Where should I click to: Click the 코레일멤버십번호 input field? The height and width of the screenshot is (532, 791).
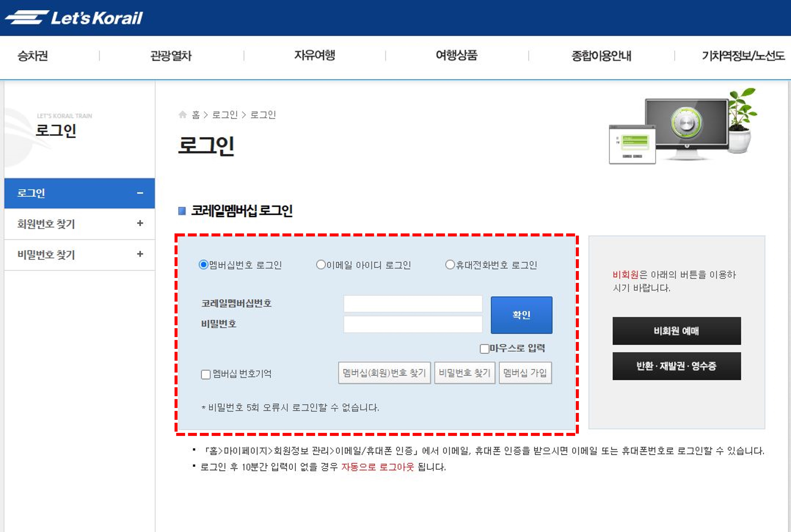click(412, 304)
